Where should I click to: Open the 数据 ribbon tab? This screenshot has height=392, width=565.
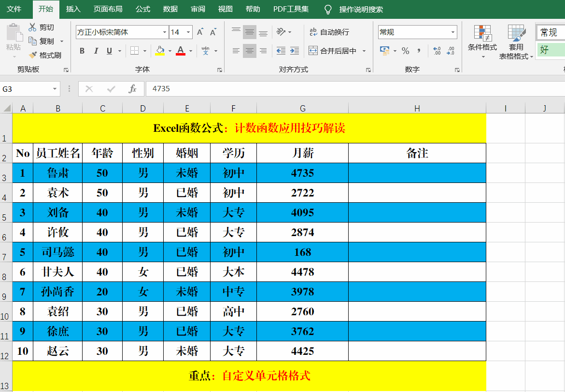pos(170,9)
